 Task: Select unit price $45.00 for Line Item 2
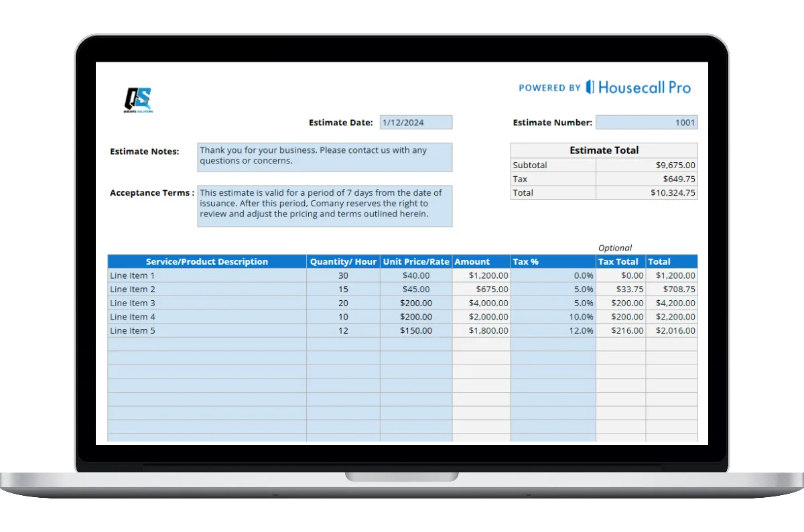tap(416, 289)
